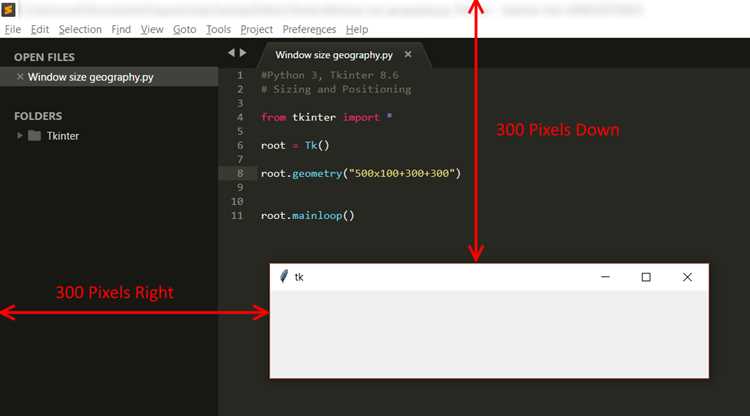Minimize the tk window

605,277
